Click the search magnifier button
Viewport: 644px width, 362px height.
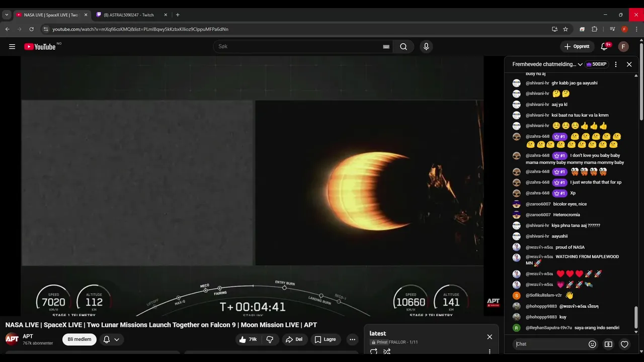point(404,47)
